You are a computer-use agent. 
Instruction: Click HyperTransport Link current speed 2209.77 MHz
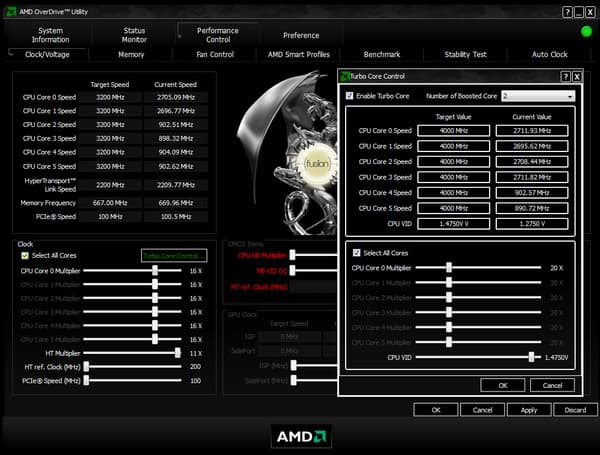176,185
